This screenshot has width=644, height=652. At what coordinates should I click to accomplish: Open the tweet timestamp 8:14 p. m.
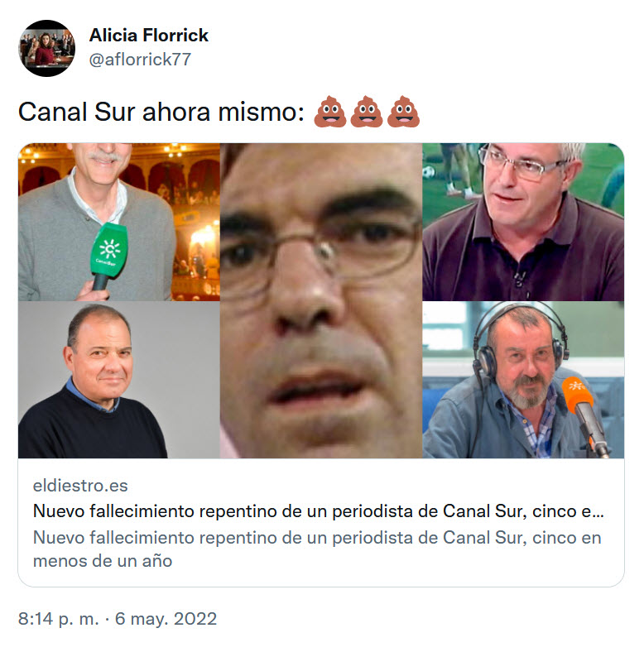[59, 619]
